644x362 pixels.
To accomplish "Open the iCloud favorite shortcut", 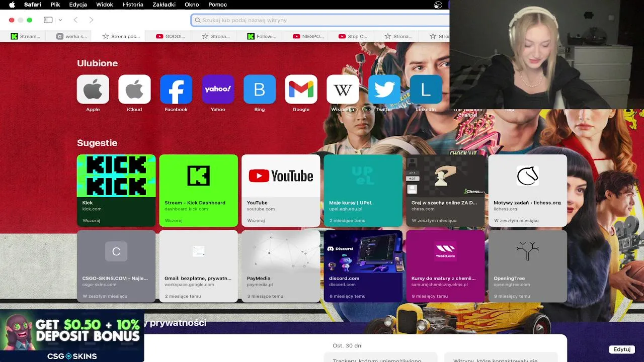I will coord(134,89).
